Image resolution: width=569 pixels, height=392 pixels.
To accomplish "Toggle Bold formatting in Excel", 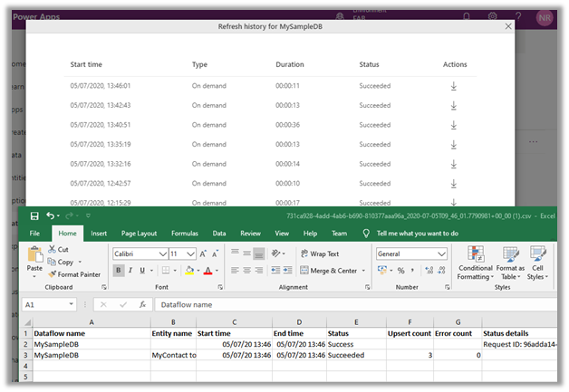I will 118,270.
